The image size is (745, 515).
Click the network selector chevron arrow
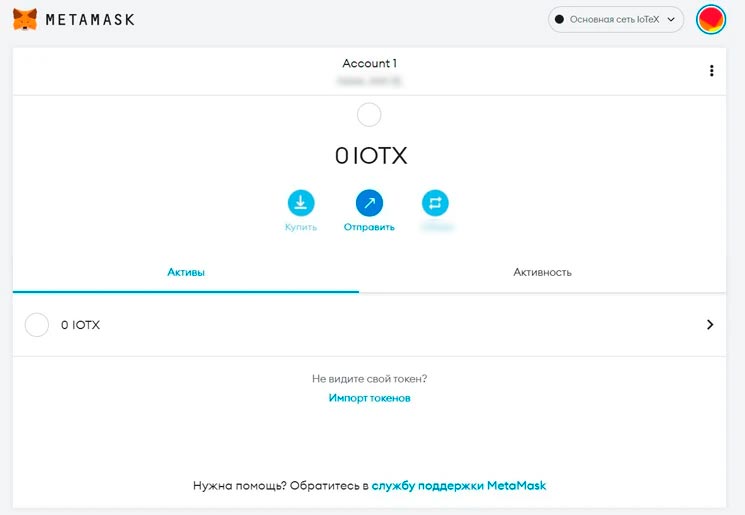(x=671, y=19)
